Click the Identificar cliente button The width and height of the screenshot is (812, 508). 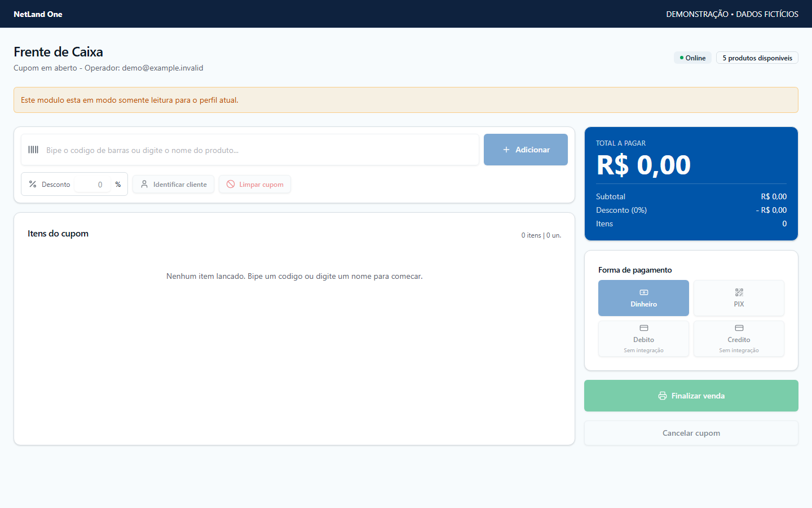coord(174,185)
